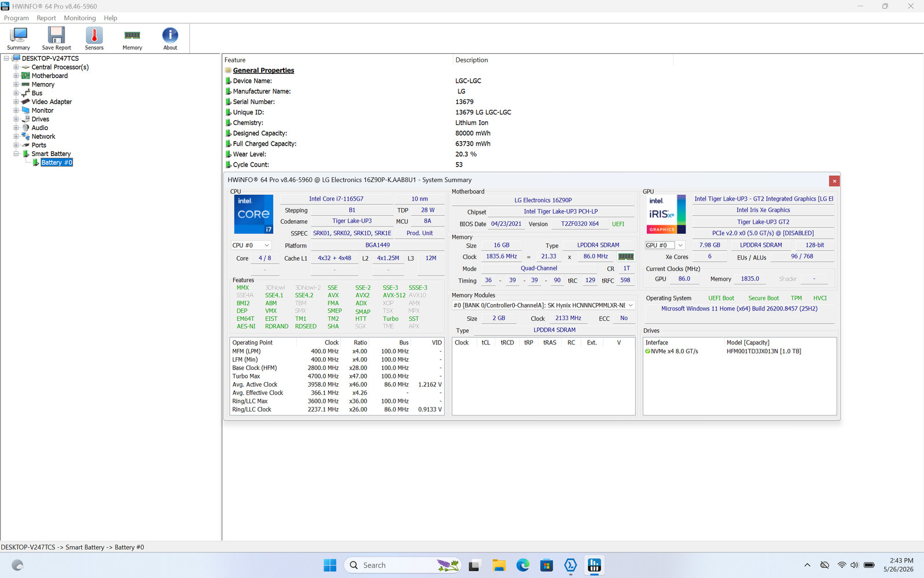Viewport: 924px width, 578px height.
Task: Open the Help menu
Action: coord(110,18)
